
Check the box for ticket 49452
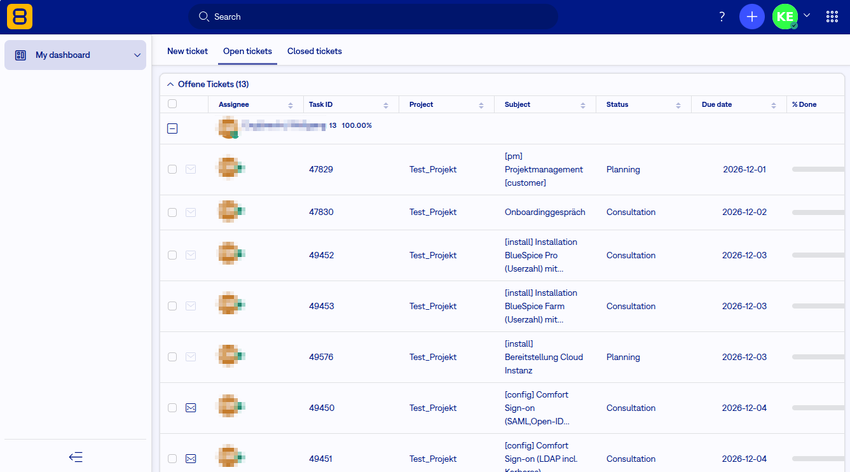(172, 255)
